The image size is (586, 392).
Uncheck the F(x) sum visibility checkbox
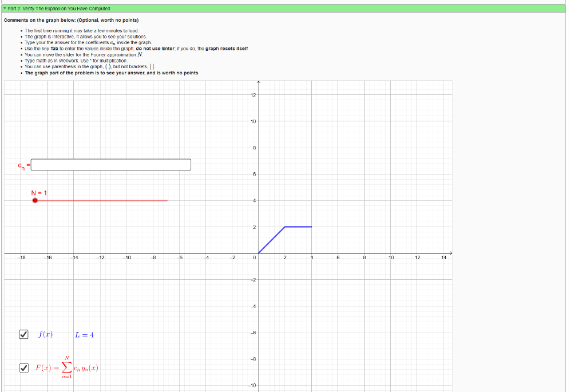(23, 368)
